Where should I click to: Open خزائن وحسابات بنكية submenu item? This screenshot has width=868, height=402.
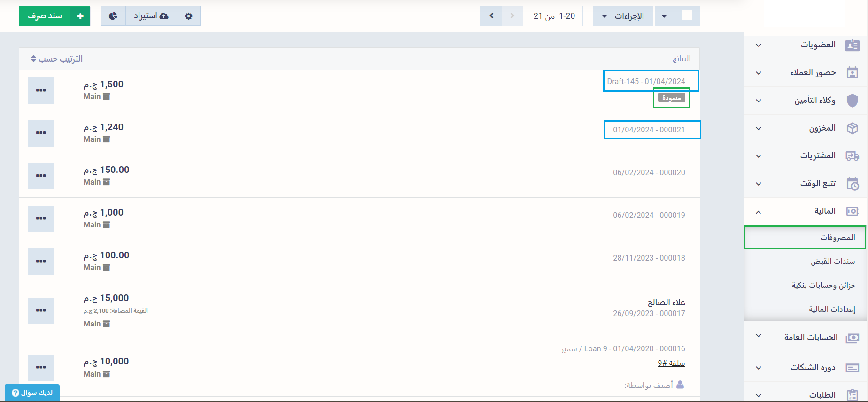point(823,286)
